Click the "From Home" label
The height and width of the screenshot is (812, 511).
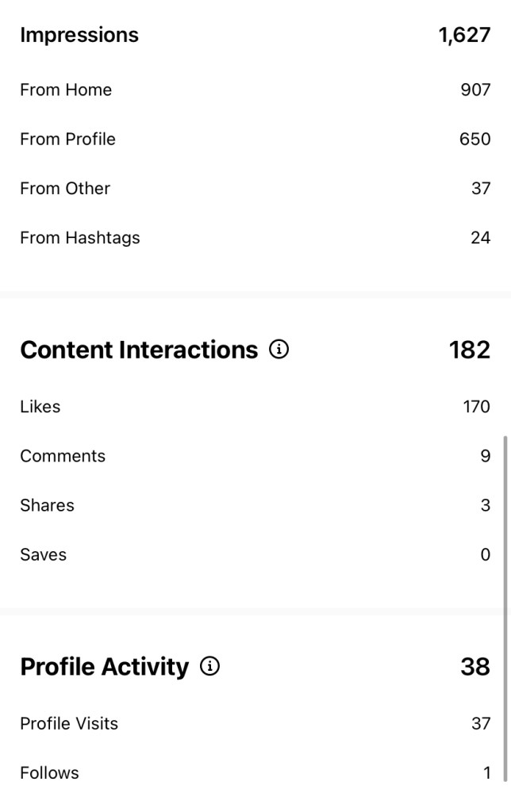(x=66, y=90)
